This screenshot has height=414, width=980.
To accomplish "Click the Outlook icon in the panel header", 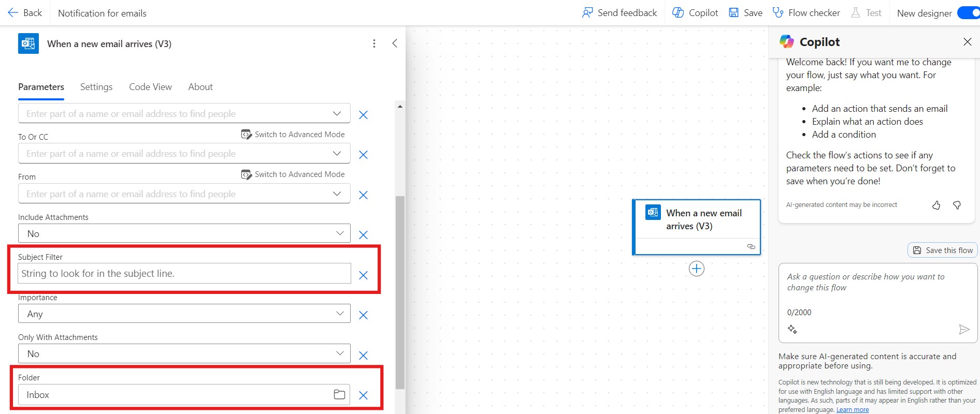I will click(28, 43).
